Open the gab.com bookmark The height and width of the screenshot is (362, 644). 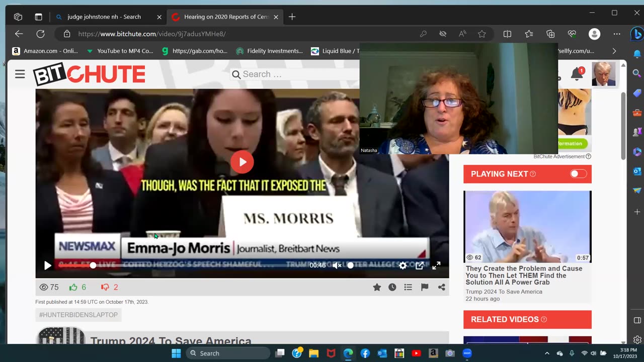click(194, 51)
